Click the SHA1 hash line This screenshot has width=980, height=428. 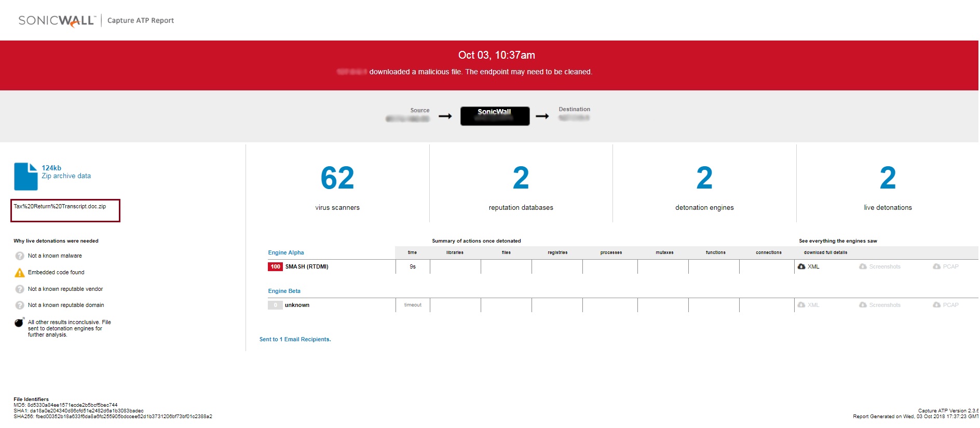tap(78, 411)
